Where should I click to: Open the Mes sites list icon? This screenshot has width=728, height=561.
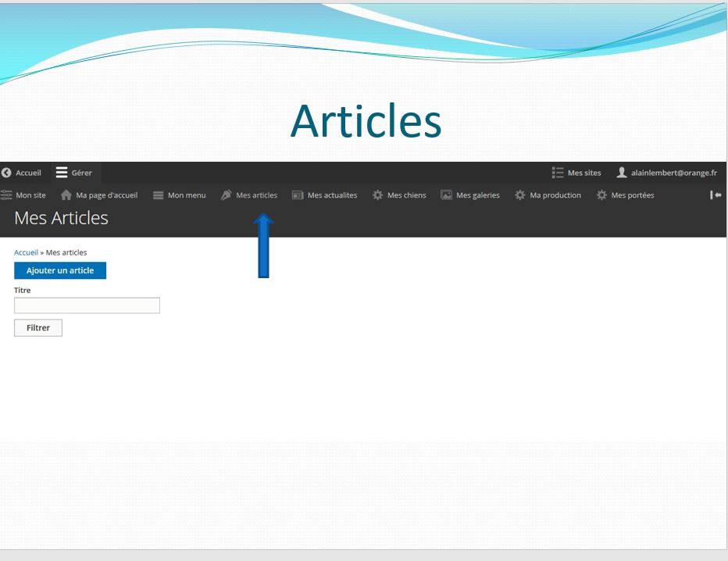pos(558,173)
